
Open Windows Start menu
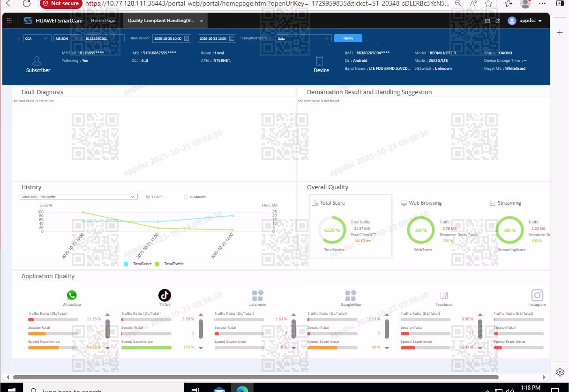pyautogui.click(x=12, y=389)
